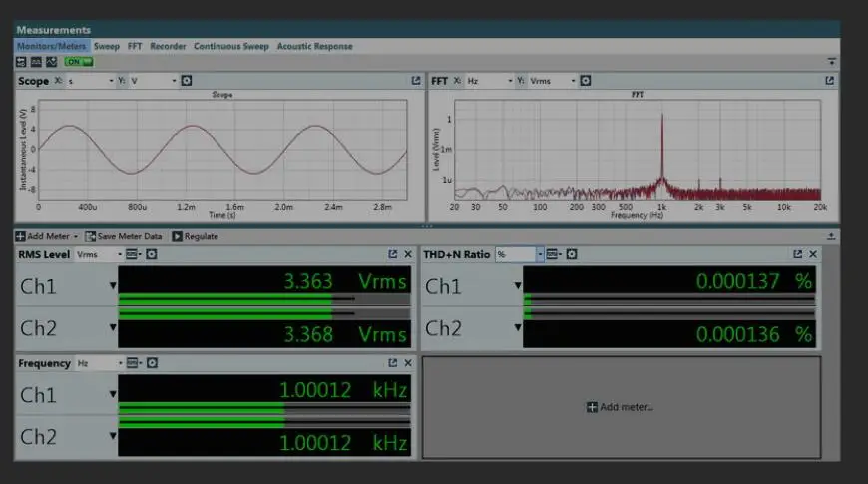This screenshot has width=868, height=484.
Task: Expand RMS Level Ch1 channel arrow
Action: [x=113, y=286]
